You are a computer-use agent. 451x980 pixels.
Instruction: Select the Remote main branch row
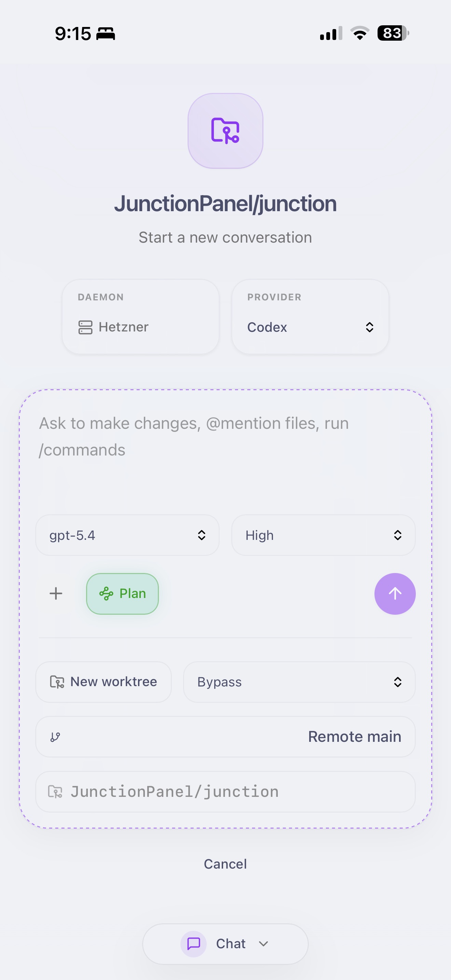(225, 736)
